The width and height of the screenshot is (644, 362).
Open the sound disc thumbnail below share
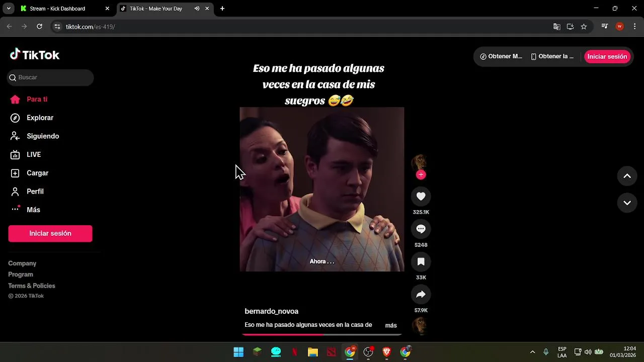coord(419,326)
